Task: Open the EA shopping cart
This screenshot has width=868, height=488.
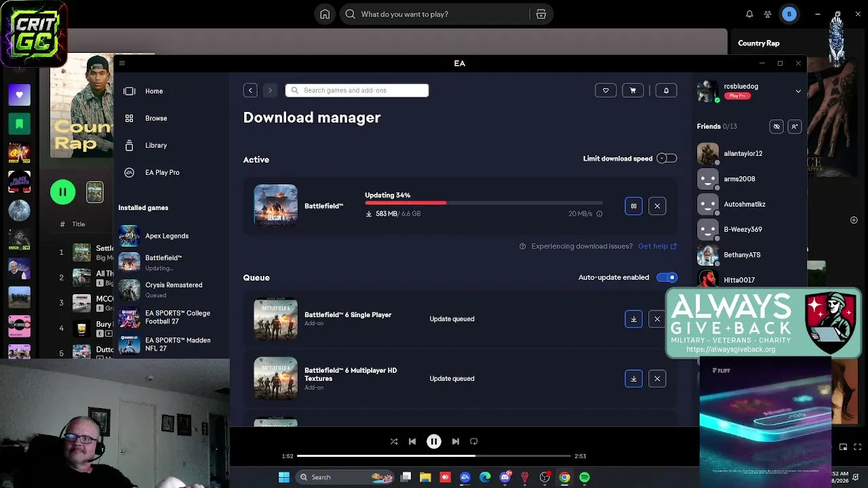Action: click(x=633, y=90)
